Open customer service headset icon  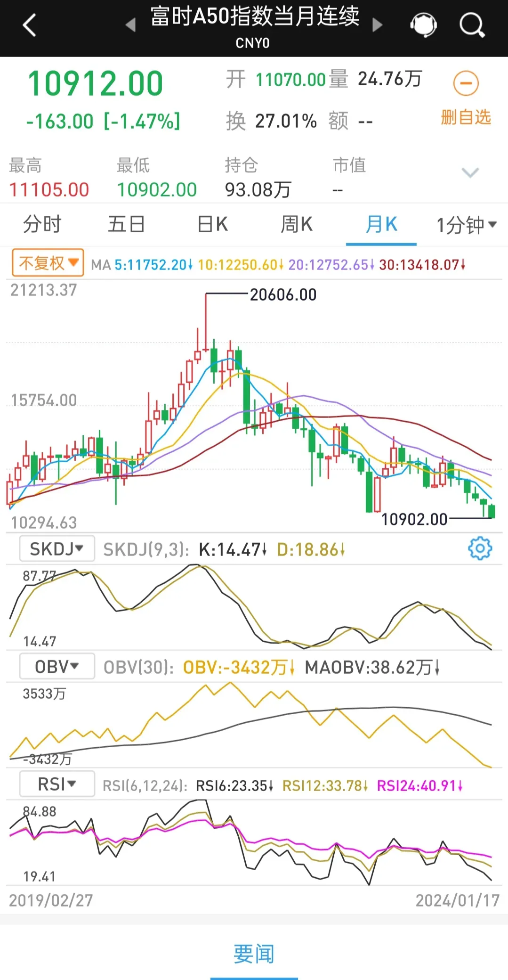click(x=423, y=25)
